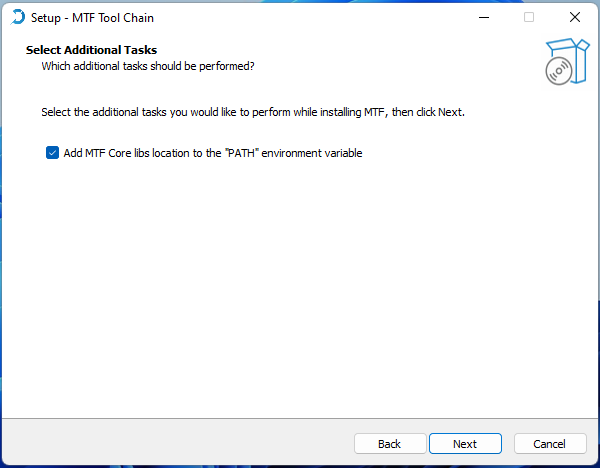
Task: Click empty title bar space beside the title
Action: [x=300, y=18]
